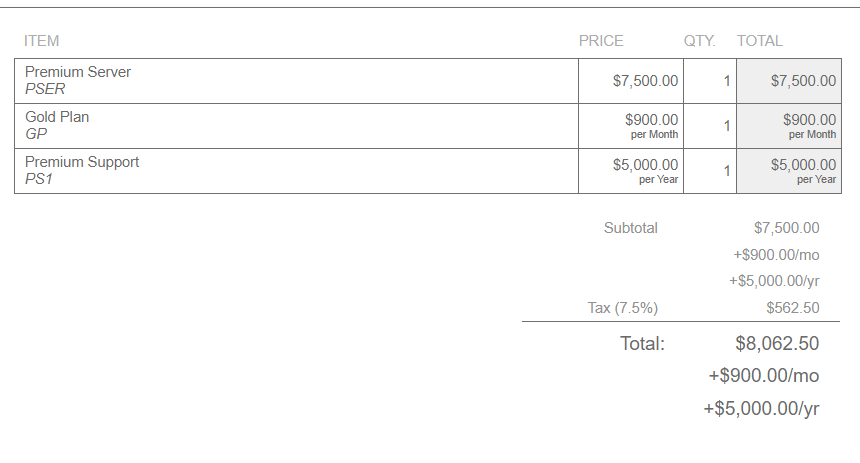Click the Gold Plan quantity field
This screenshot has height=463, width=860.
point(710,126)
